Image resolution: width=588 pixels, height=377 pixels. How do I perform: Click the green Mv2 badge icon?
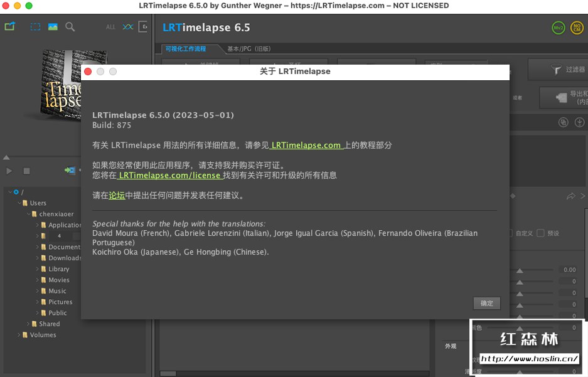[x=559, y=28]
